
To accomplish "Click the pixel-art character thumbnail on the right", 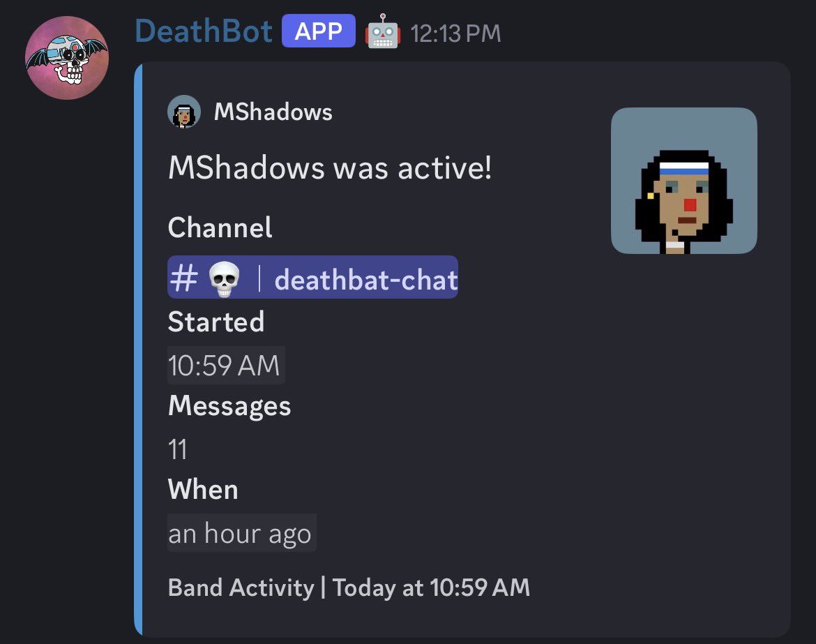I will point(683,181).
